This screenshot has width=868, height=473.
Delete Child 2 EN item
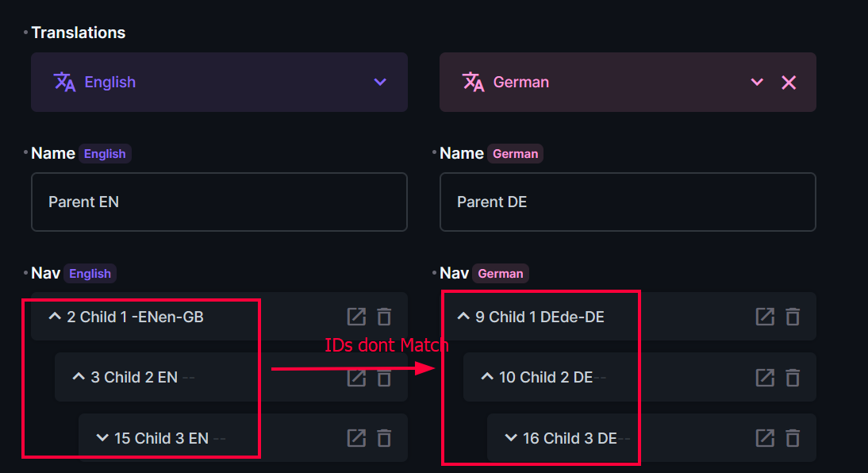click(384, 378)
